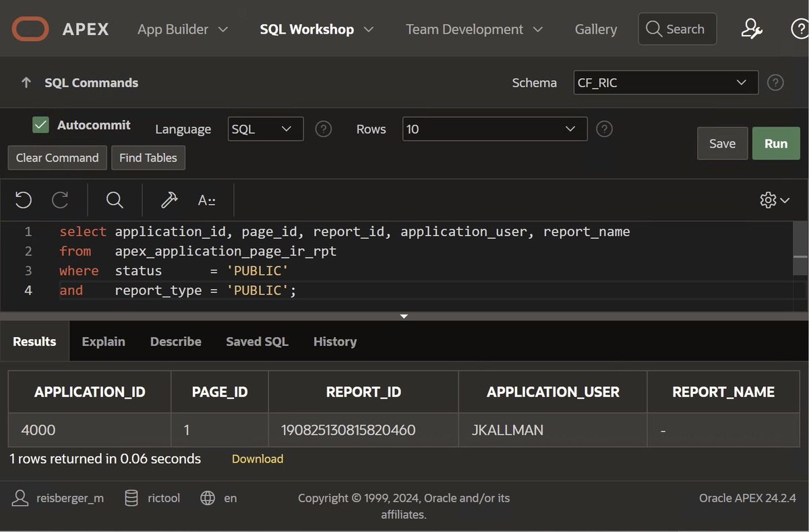Click the Undo icon in the editor toolbar
Viewport: 809px width, 532px height.
(x=24, y=200)
